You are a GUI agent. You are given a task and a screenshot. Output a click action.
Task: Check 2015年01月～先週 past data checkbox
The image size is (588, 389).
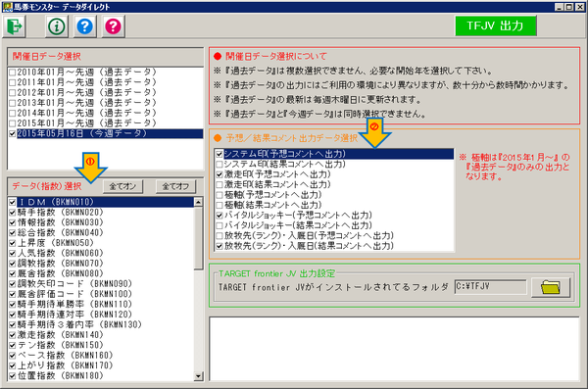pyautogui.click(x=13, y=123)
